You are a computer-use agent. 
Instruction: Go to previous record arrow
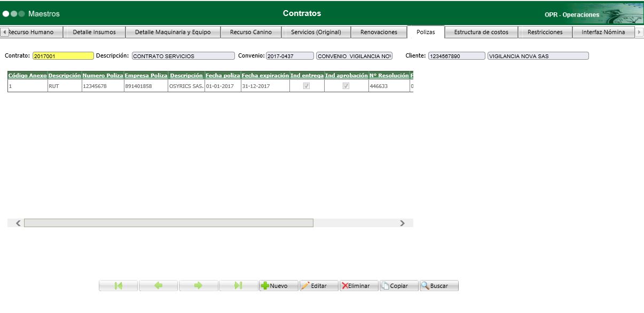(x=158, y=286)
